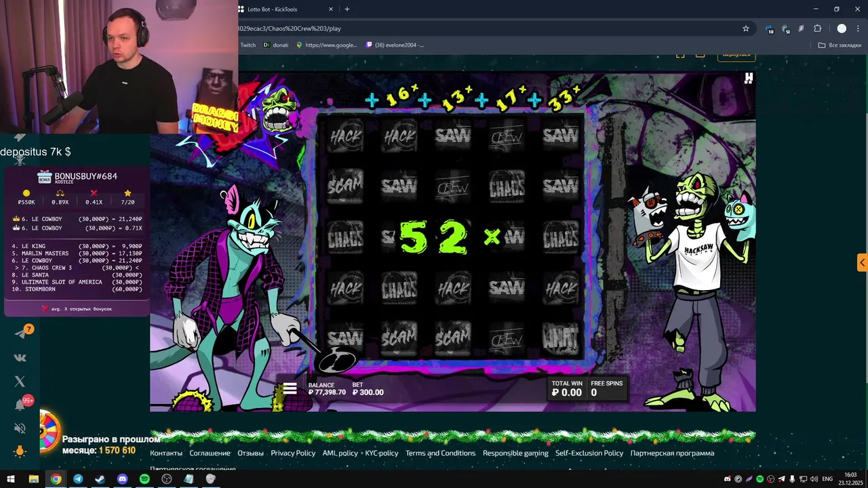The image size is (868, 488).
Task: Open the Chrome three-dot menu
Action: [x=858, y=28]
